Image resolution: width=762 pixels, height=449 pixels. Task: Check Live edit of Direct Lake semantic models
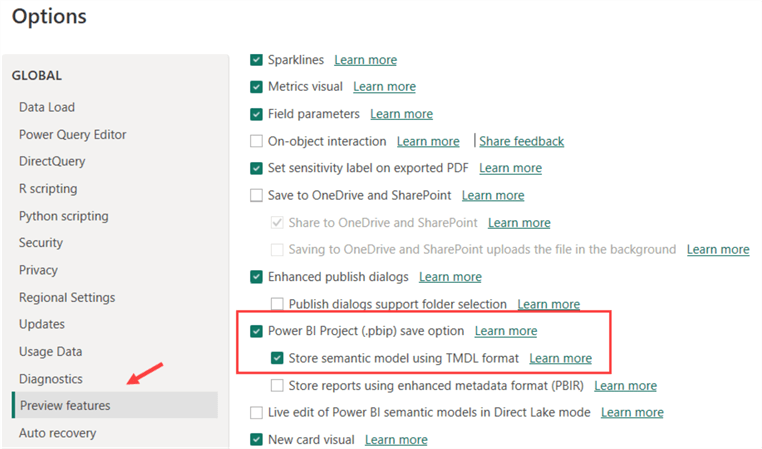[x=256, y=413]
